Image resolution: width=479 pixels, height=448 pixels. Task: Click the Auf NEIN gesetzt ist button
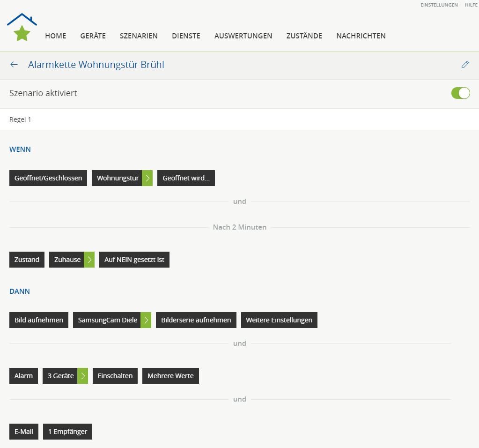[x=134, y=260]
